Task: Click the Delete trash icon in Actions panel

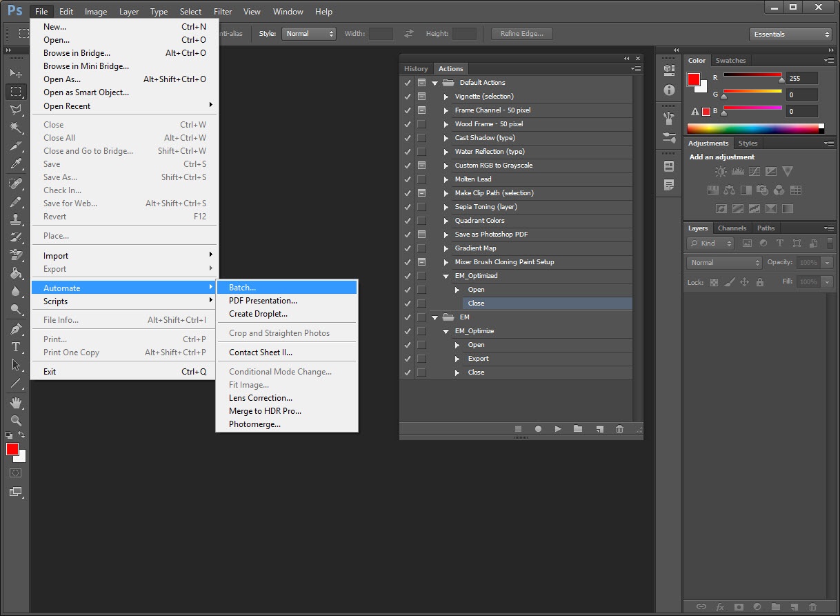Action: pyautogui.click(x=619, y=428)
